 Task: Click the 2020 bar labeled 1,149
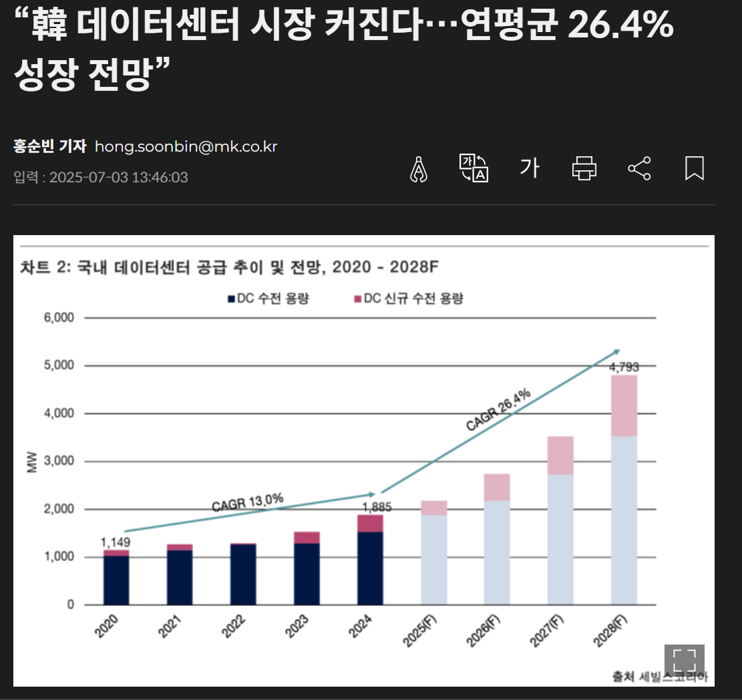(116, 579)
